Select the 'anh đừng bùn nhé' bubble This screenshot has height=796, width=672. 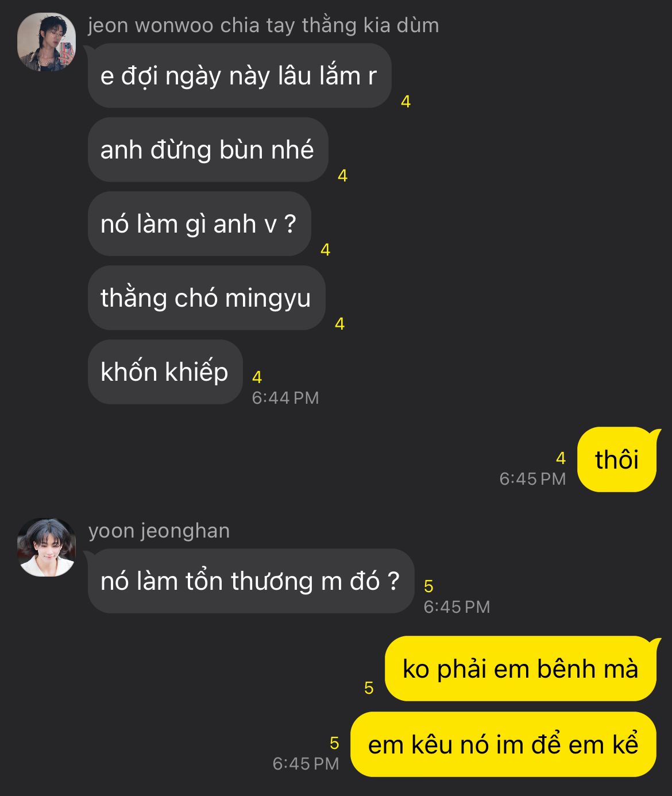tap(208, 150)
